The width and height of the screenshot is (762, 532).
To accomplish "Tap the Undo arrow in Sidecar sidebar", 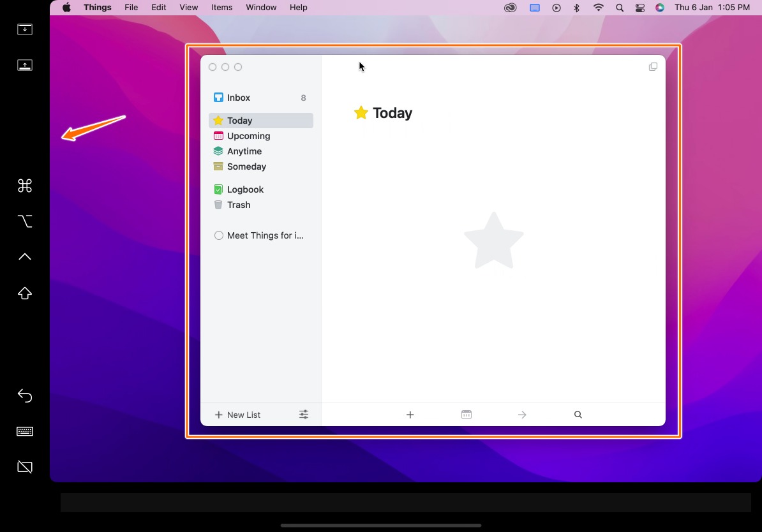I will coord(25,396).
